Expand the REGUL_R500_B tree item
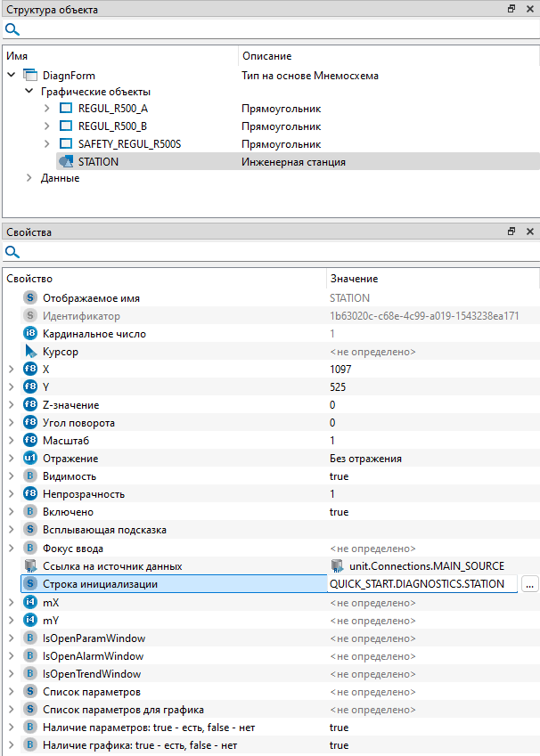Screen dimensions: 540x756 pos(47,126)
